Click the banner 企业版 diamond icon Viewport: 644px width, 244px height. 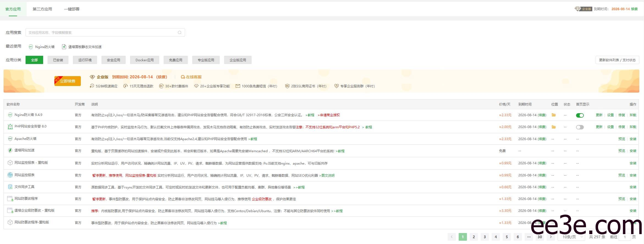tap(92, 77)
